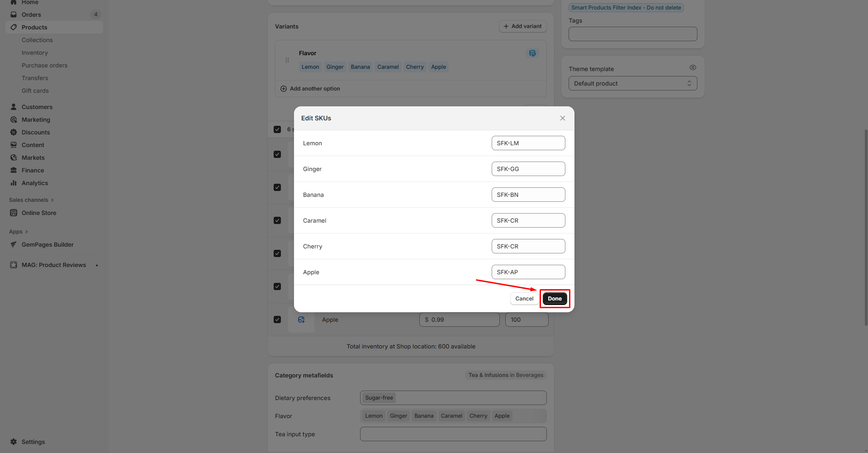Click the Tea & Infusions in Beverages category badge
This screenshot has height=453, width=868.
click(506, 375)
